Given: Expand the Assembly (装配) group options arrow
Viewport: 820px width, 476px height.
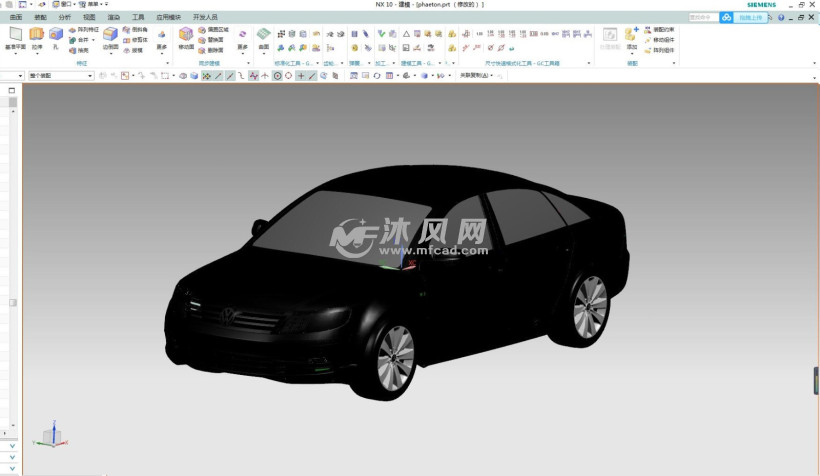Looking at the screenshot, I should [674, 63].
